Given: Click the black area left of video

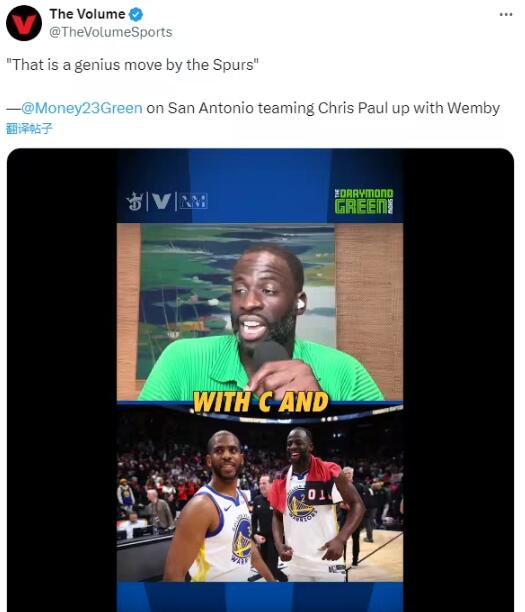Looking at the screenshot, I should coord(62,380).
